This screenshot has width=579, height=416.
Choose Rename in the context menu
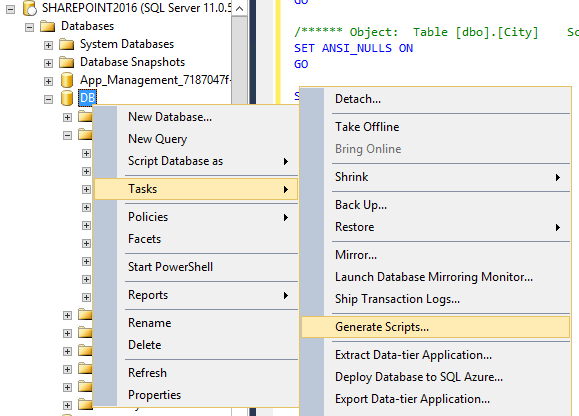(196, 323)
